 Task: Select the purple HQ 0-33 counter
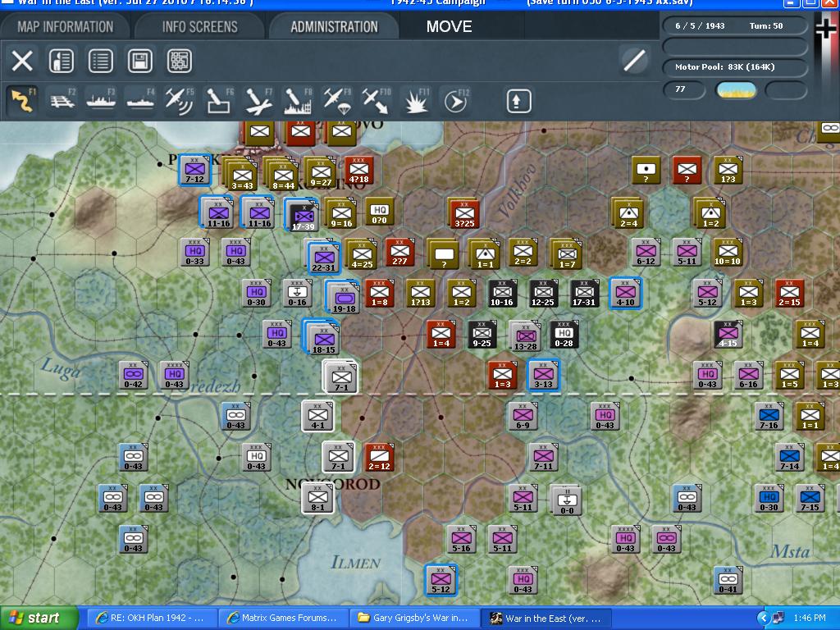click(x=194, y=252)
